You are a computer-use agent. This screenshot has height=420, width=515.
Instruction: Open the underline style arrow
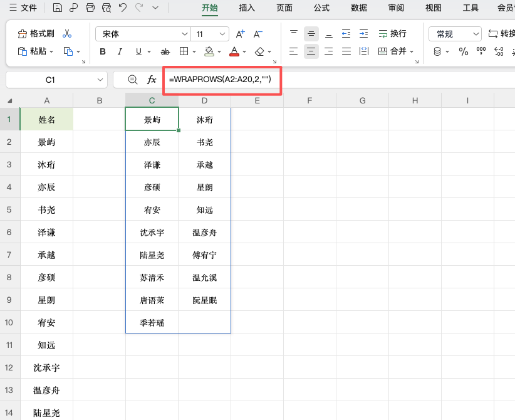149,51
